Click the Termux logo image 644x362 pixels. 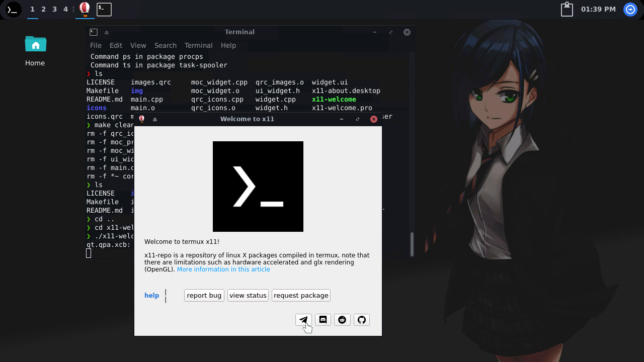pyautogui.click(x=258, y=187)
